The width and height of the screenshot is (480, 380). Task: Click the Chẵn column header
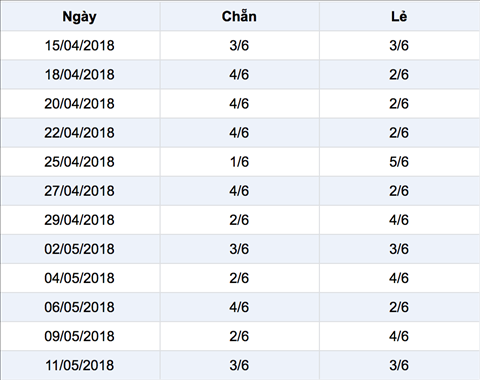[x=239, y=16]
